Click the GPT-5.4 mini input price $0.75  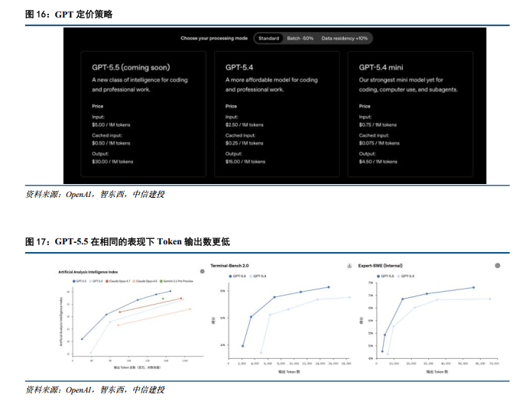(378, 124)
